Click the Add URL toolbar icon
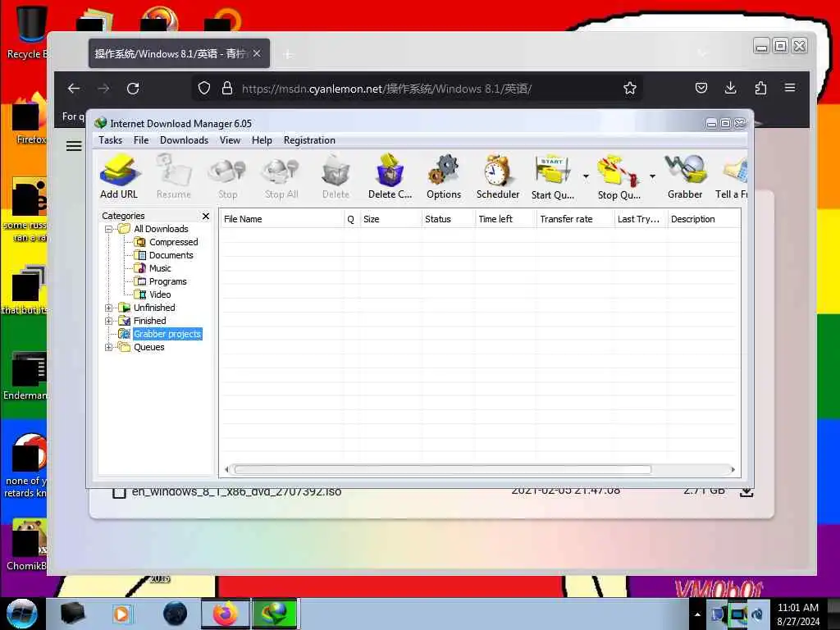The image size is (840, 630). click(119, 177)
